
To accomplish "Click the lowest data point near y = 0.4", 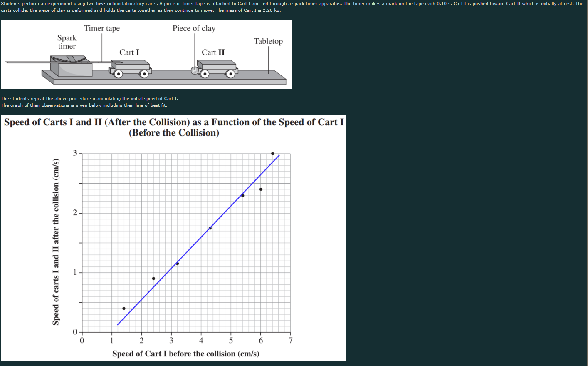I will [124, 309].
